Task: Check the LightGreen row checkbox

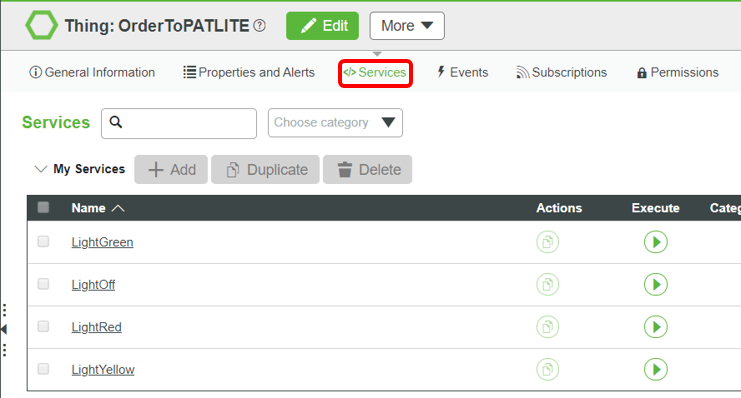Action: click(43, 242)
